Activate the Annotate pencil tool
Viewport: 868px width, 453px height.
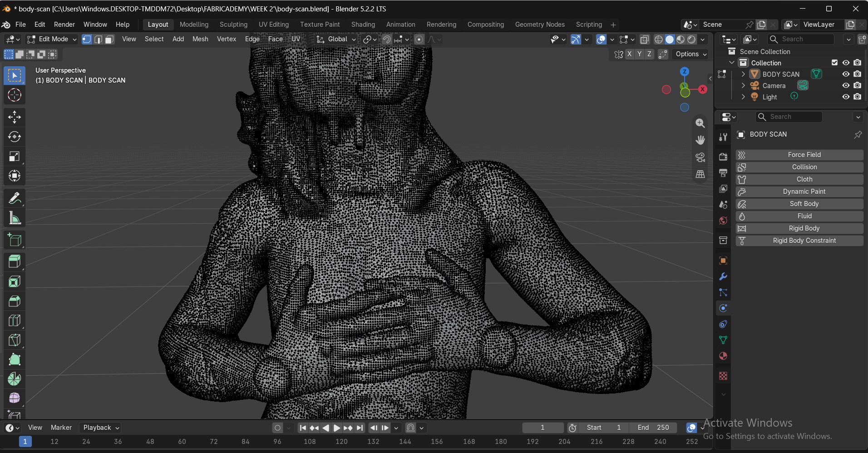pos(15,198)
